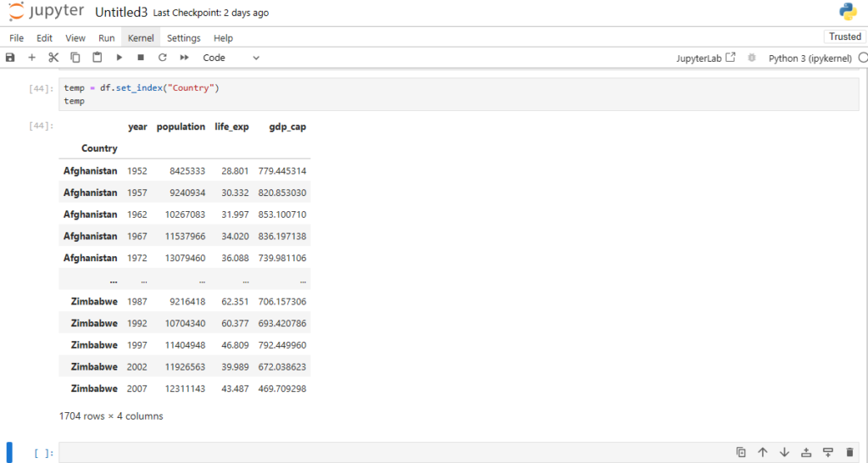The image size is (868, 463).
Task: Restart the kernel with the circular arrow
Action: pos(162,58)
